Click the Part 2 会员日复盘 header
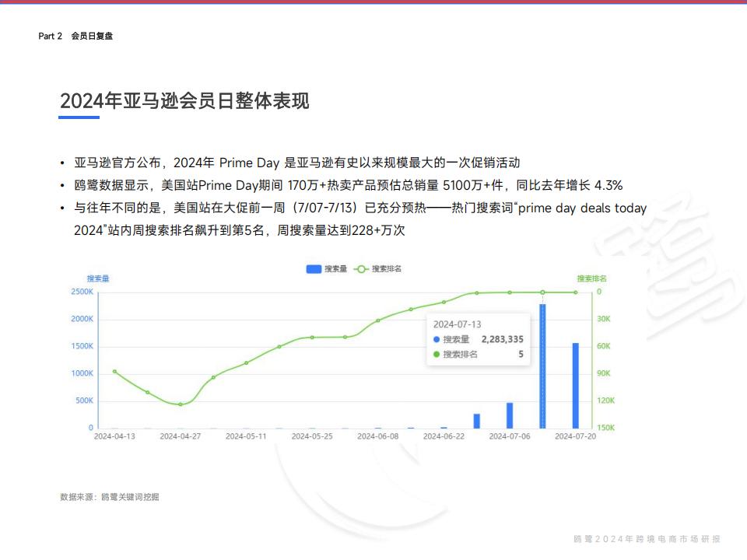 75,37
